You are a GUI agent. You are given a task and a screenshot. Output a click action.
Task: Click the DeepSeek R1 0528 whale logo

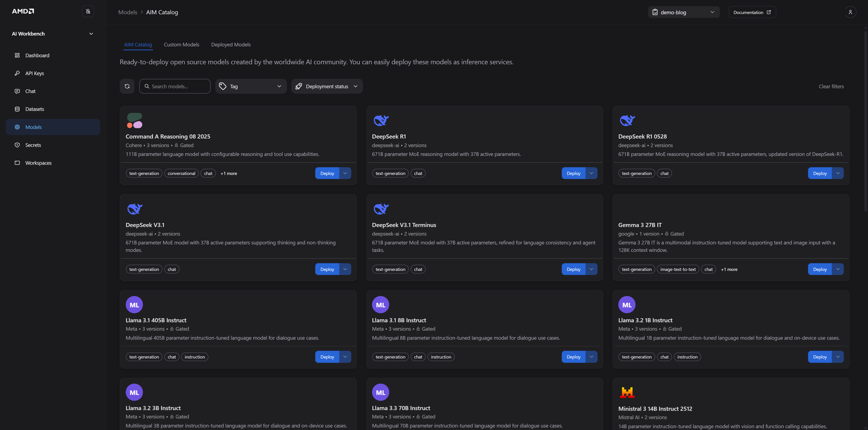[x=627, y=120]
